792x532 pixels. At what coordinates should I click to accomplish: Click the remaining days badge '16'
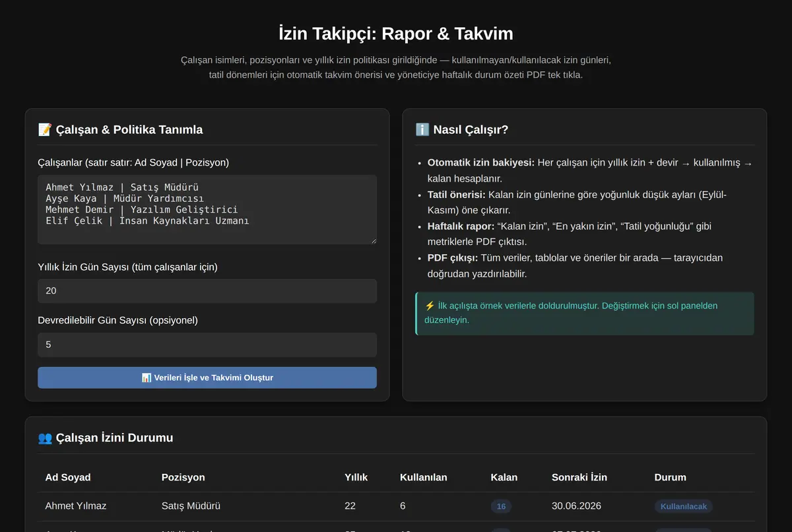pos(501,506)
